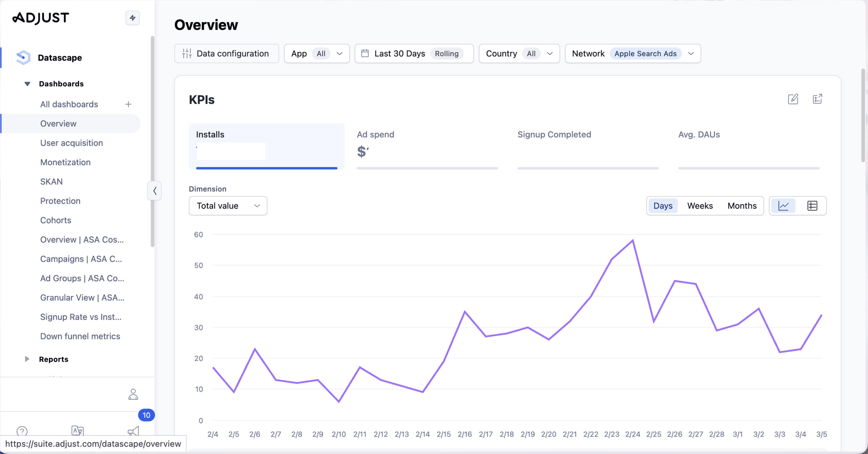
Task: Switch to line chart view icon
Action: tap(784, 206)
